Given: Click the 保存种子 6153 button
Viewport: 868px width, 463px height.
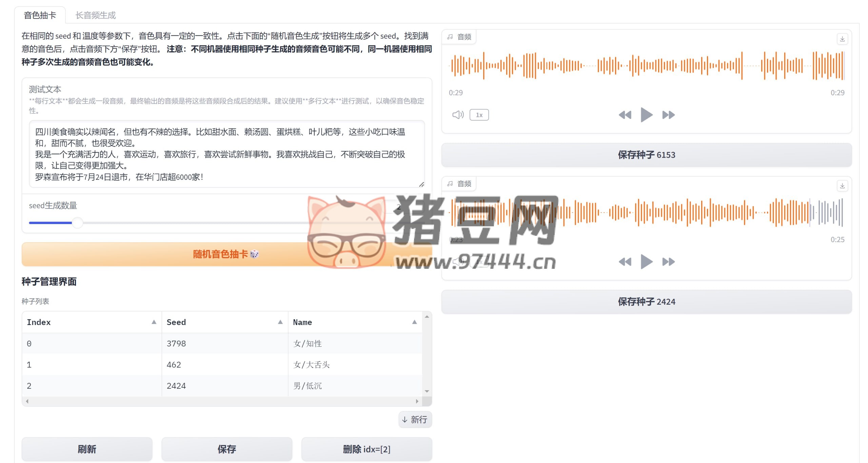Looking at the screenshot, I should point(647,155).
